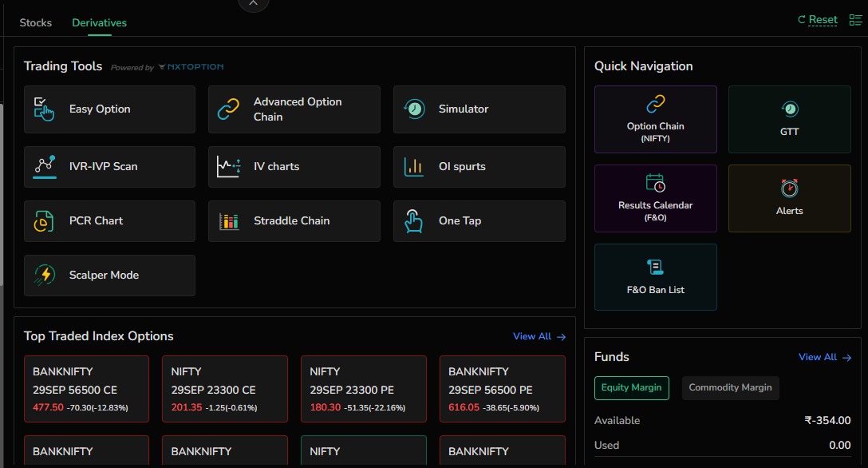Screen dimensions: 868x468
Task: Open the Simulator label
Action: pyautogui.click(x=464, y=109)
